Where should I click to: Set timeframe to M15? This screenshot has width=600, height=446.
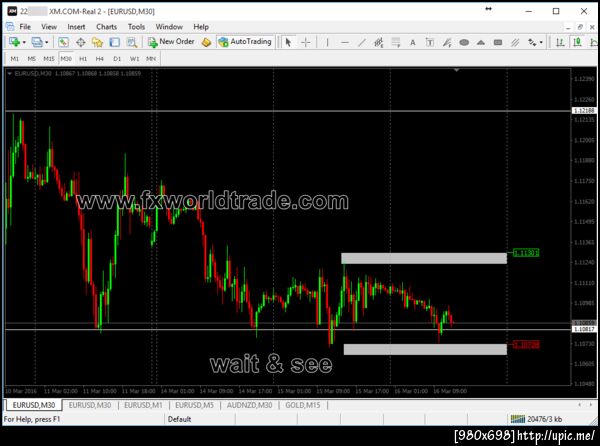49,59
